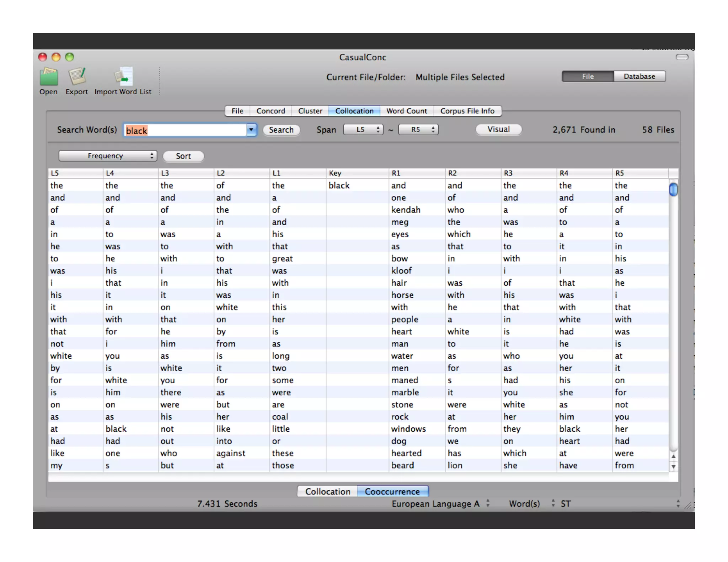Expand the search word history dropdown
This screenshot has width=728, height=562.
pos(251,130)
